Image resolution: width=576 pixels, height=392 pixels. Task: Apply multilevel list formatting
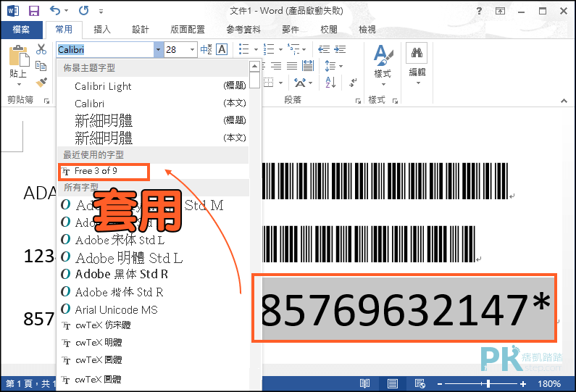pos(293,49)
